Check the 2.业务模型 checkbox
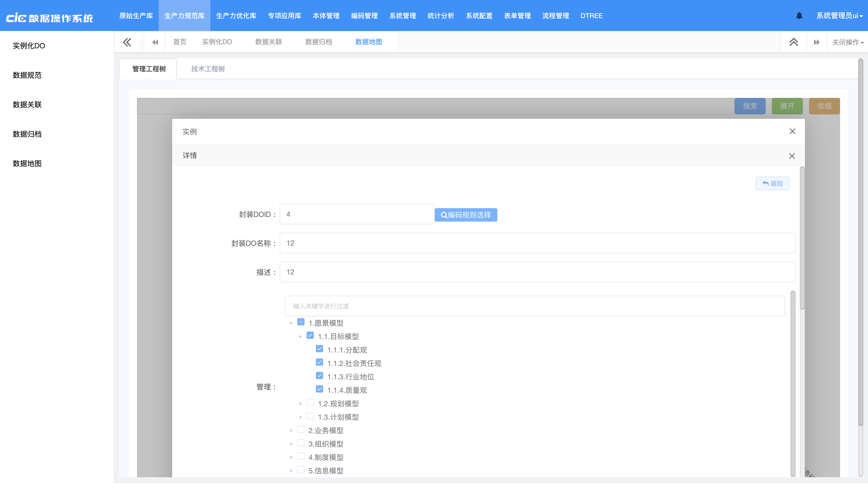The width and height of the screenshot is (868, 501). click(301, 429)
